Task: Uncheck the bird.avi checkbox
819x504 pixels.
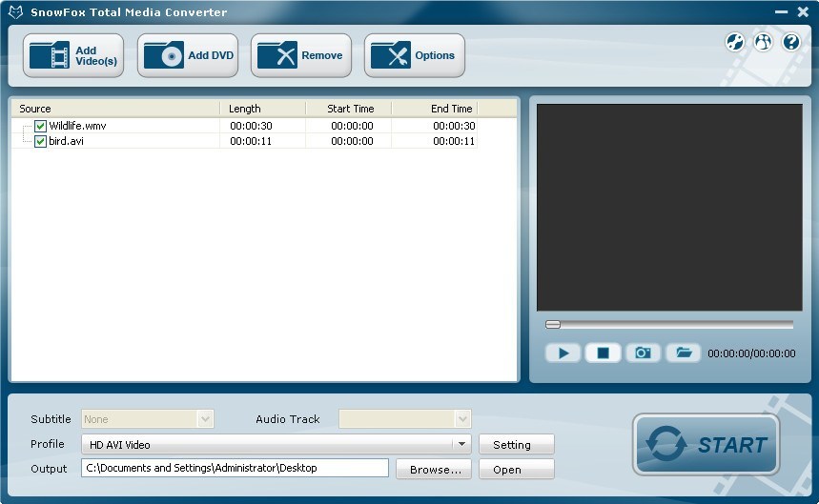Action: click(x=40, y=141)
